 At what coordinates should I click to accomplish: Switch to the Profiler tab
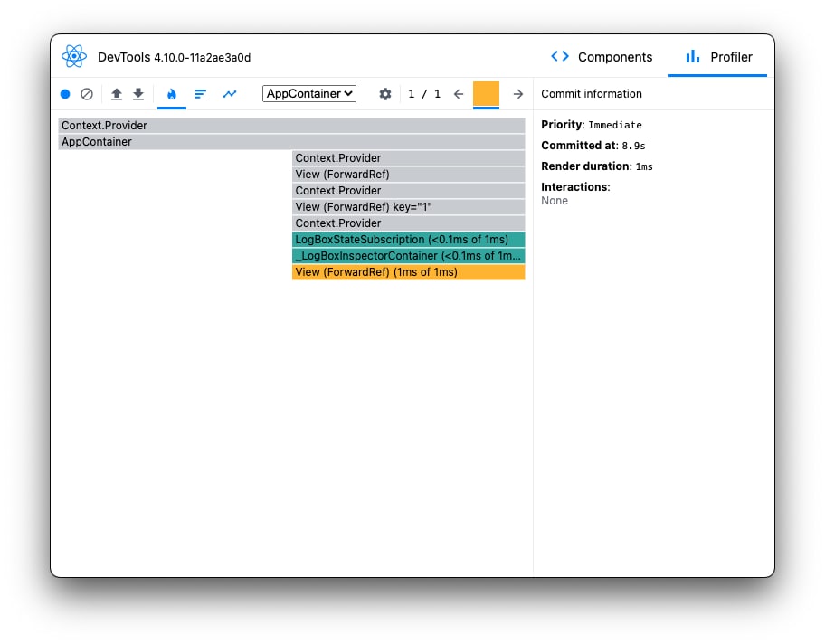(x=719, y=57)
